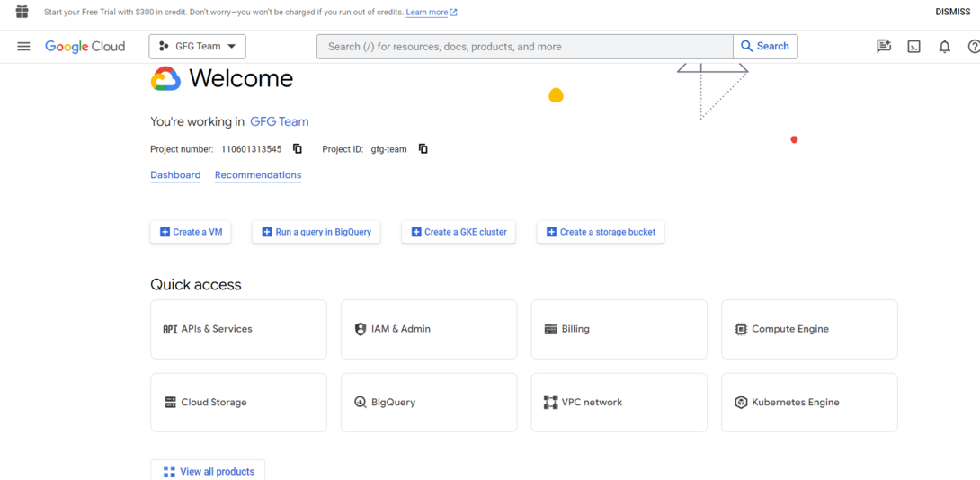This screenshot has width=980, height=480.
Task: Open the APIs & Services quick access card
Action: [239, 329]
